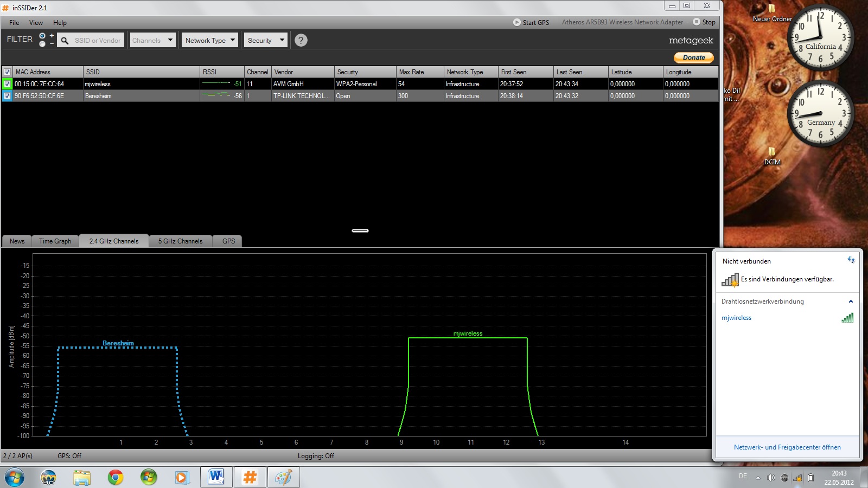This screenshot has width=868, height=488.
Task: Click the California clock gadget
Action: coord(820,37)
